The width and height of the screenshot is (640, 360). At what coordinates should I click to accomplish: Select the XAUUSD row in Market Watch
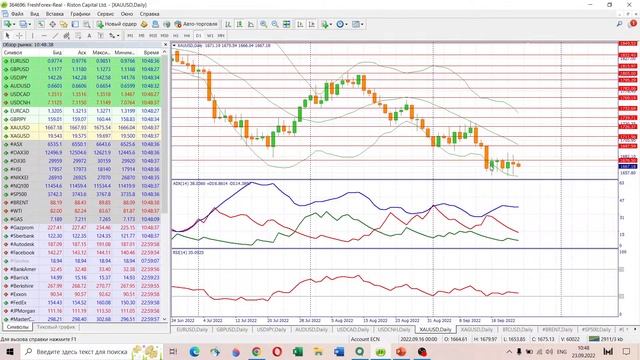pyautogui.click(x=82, y=127)
